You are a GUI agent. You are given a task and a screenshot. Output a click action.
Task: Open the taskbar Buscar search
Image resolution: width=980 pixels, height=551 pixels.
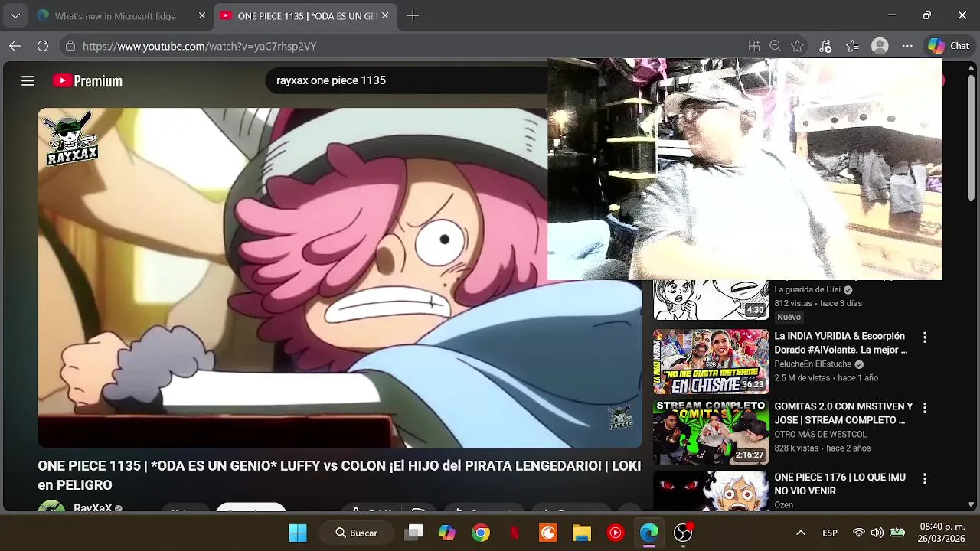(357, 533)
